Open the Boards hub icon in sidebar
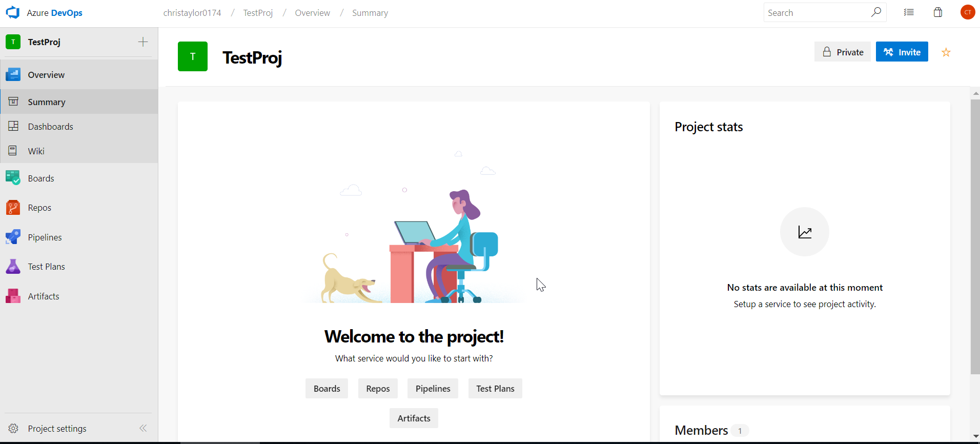 [13, 178]
